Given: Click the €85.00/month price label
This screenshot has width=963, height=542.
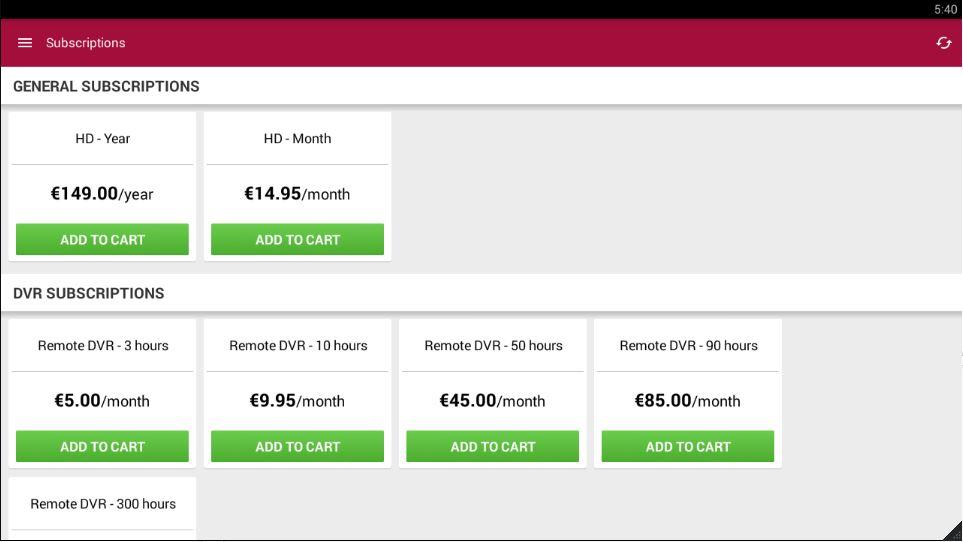Looking at the screenshot, I should (687, 401).
